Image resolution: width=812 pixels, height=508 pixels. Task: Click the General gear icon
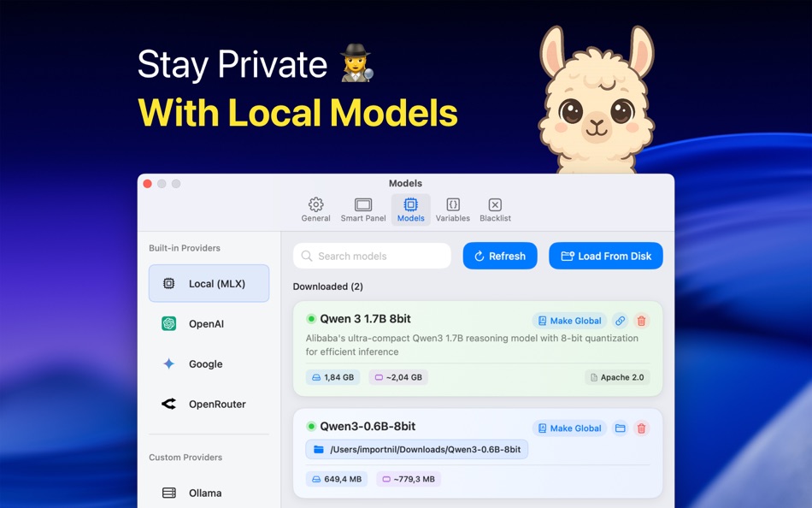(x=316, y=204)
